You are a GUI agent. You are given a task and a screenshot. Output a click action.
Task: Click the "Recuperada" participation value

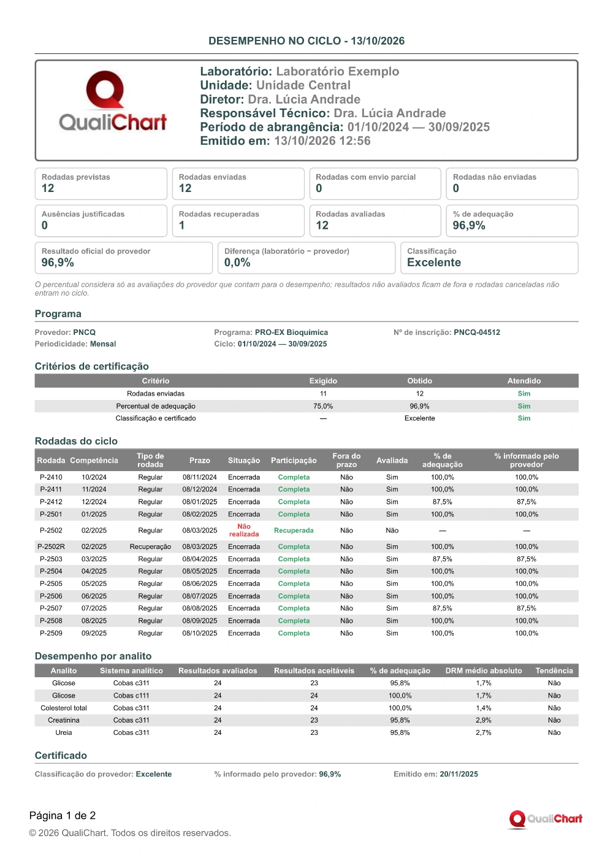tap(294, 531)
